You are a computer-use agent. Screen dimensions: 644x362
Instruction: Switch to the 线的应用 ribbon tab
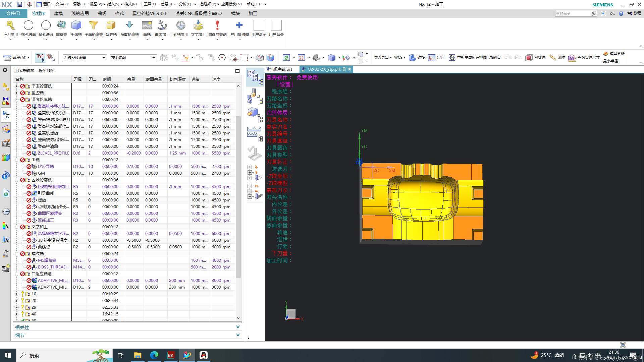tap(80, 13)
